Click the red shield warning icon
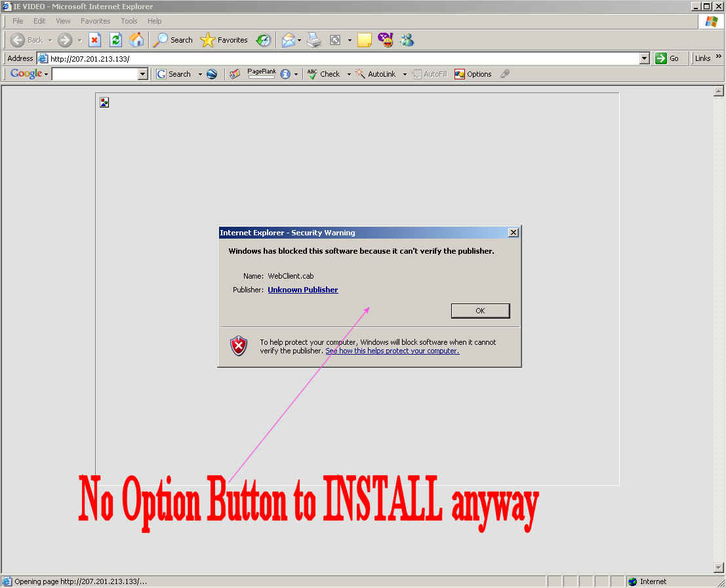The width and height of the screenshot is (726, 588). (x=239, y=345)
